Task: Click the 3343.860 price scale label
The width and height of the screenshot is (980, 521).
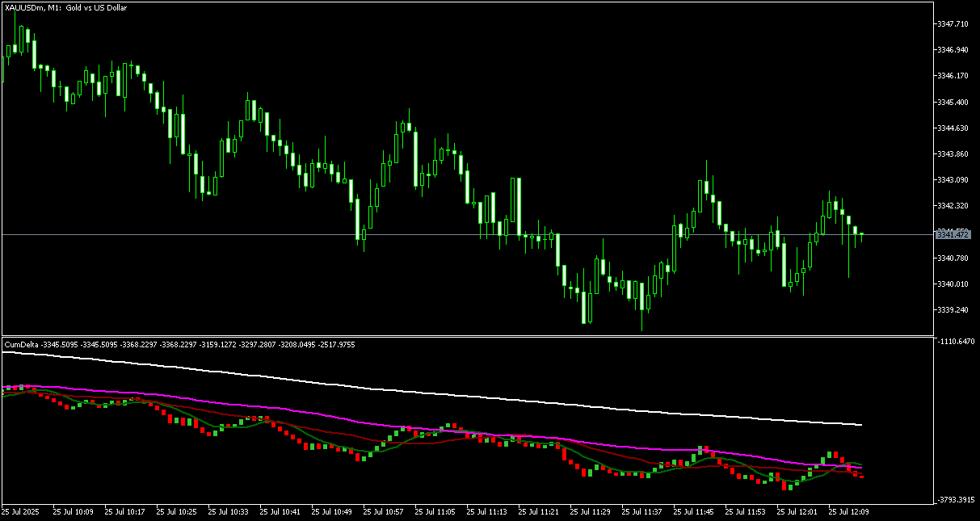Action: click(953, 154)
